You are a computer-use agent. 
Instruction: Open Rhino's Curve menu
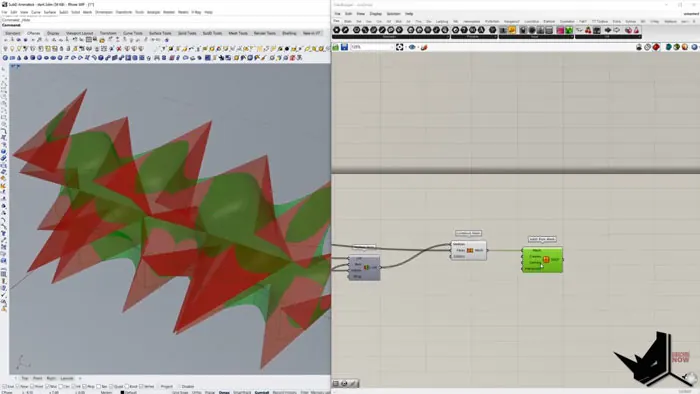35,12
